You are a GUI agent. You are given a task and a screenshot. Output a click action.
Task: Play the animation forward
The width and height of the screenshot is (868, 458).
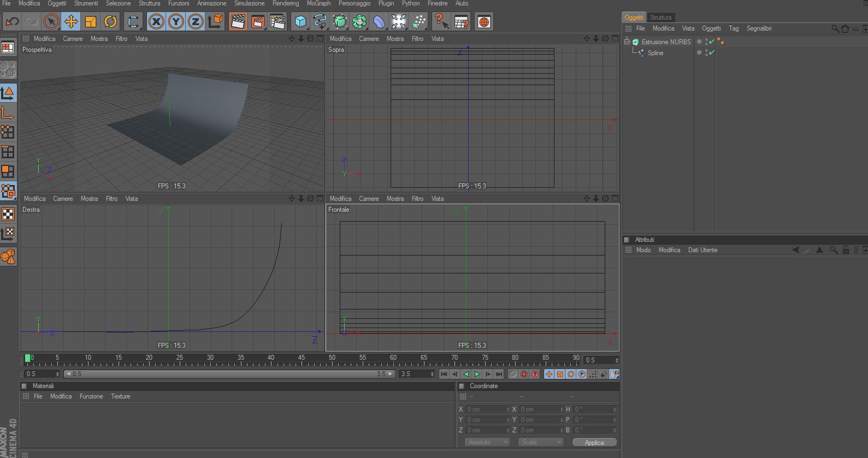tap(477, 374)
